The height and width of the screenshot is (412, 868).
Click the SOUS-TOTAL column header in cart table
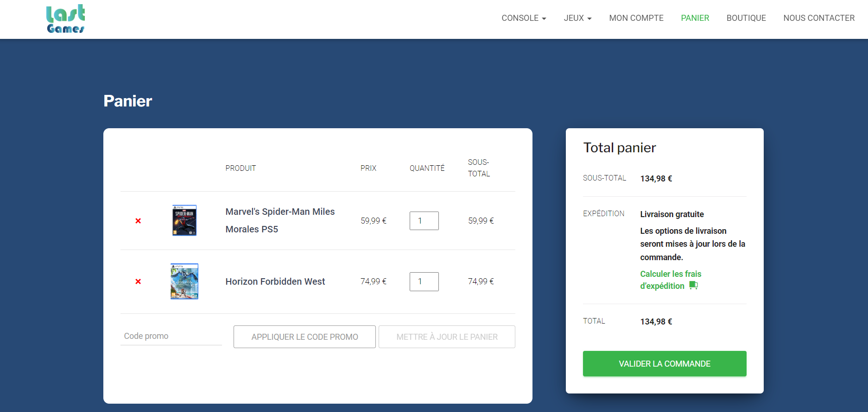479,168
